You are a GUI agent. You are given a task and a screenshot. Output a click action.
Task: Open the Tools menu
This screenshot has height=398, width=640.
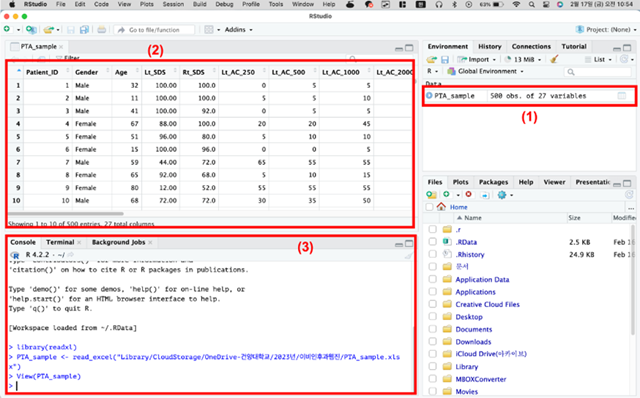[x=276, y=4]
